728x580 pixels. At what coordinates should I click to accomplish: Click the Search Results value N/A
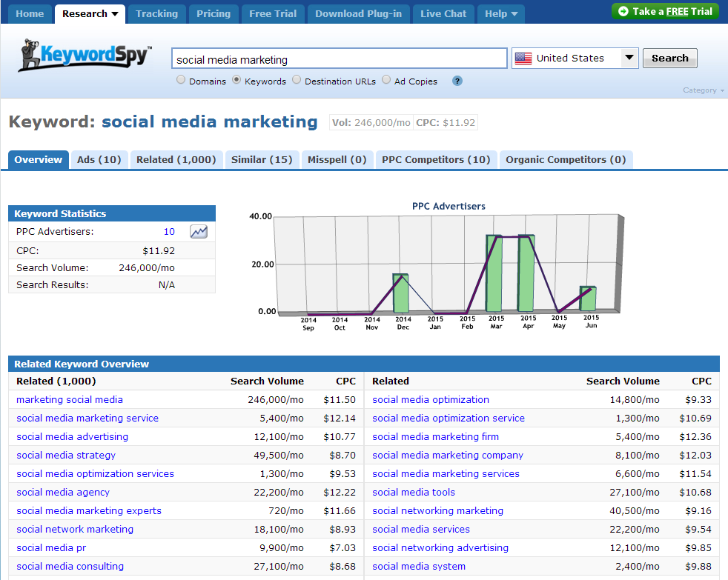pos(167,285)
